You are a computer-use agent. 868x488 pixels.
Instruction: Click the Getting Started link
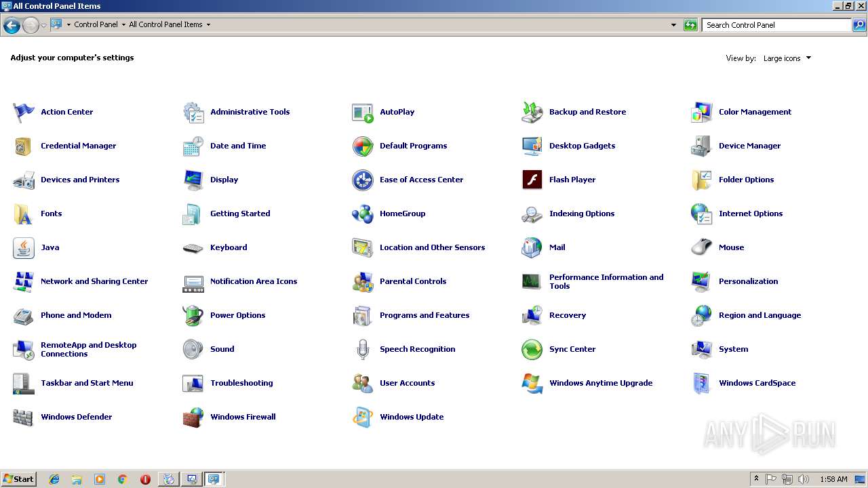tap(240, 213)
